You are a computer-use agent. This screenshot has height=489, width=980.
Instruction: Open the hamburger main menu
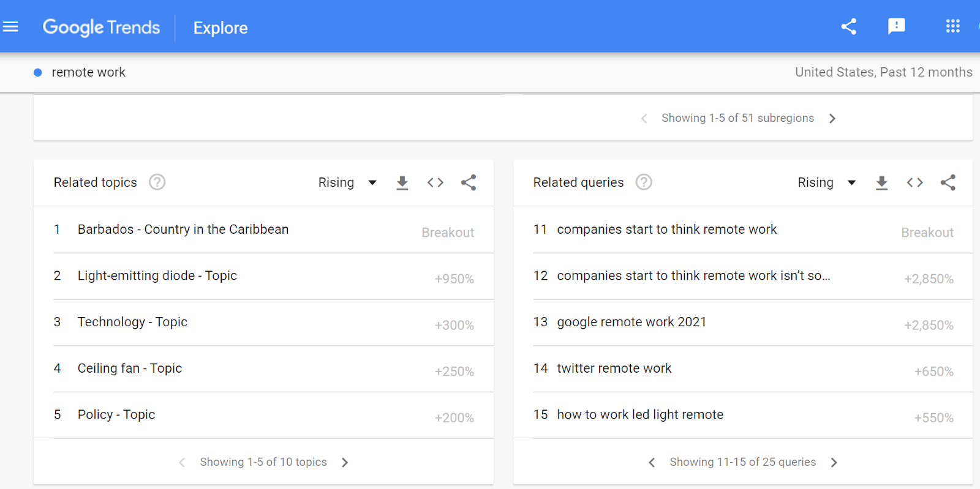coord(10,27)
